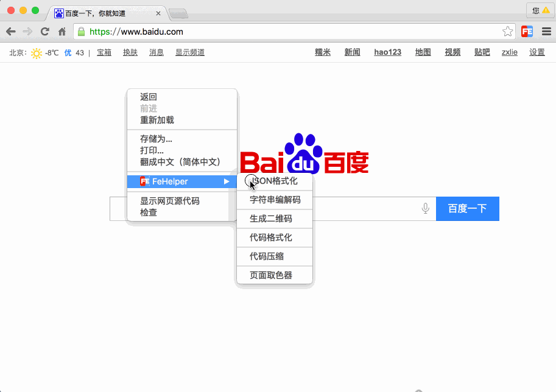Viewport: 556px width, 392px height.
Task: Select 字符串编解码 in FeHelper submenu
Action: [x=275, y=200]
